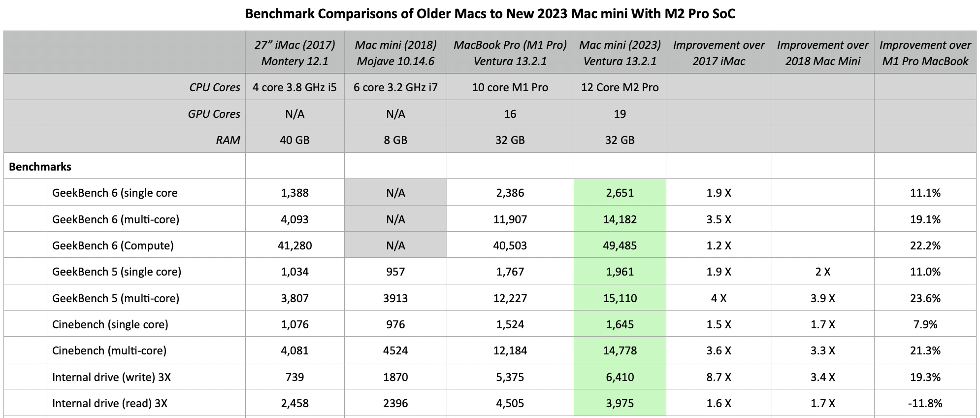
Task: Click the percentage '22.2%'
Action: (925, 245)
